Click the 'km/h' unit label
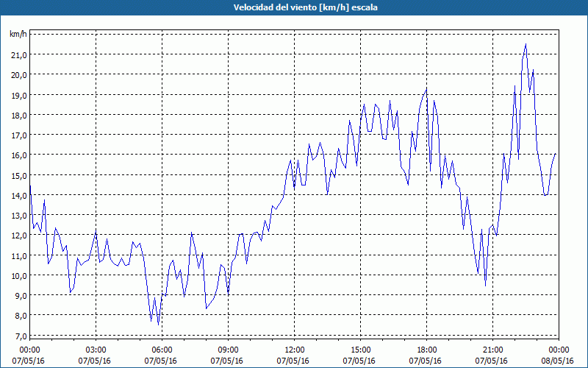Screen dimensions: 588x368 pyautogui.click(x=18, y=34)
